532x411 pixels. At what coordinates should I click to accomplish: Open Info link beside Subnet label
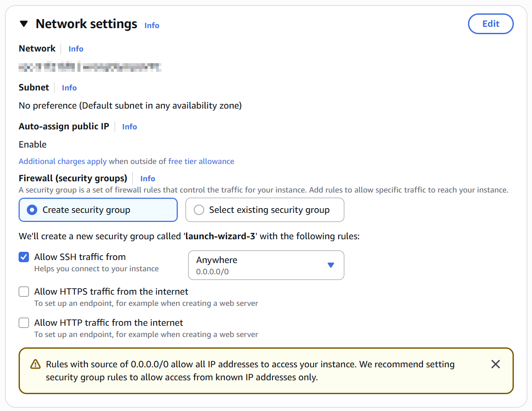click(x=69, y=88)
